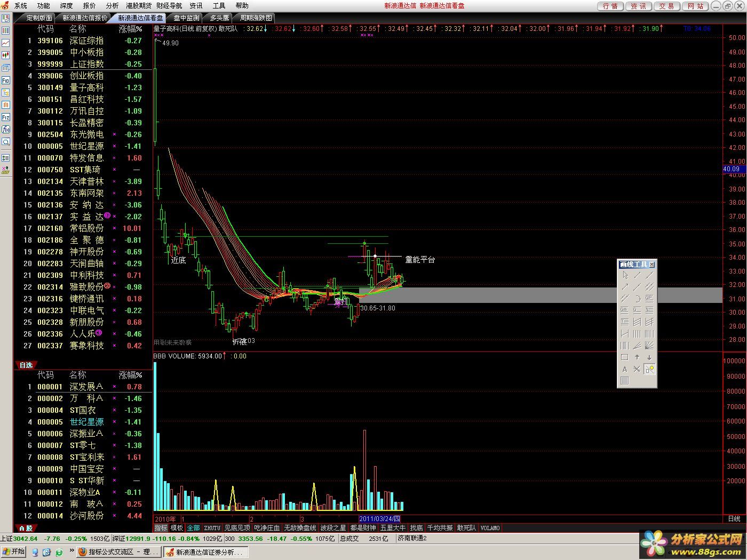Open the 港股期货 menu
Image resolution: width=747 pixels, height=560 pixels.
[139, 5]
